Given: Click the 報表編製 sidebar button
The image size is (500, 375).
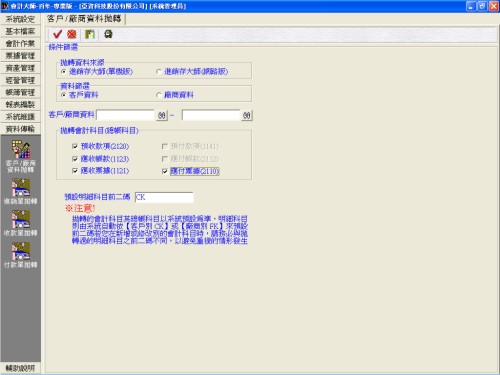Looking at the screenshot, I should point(20,104).
